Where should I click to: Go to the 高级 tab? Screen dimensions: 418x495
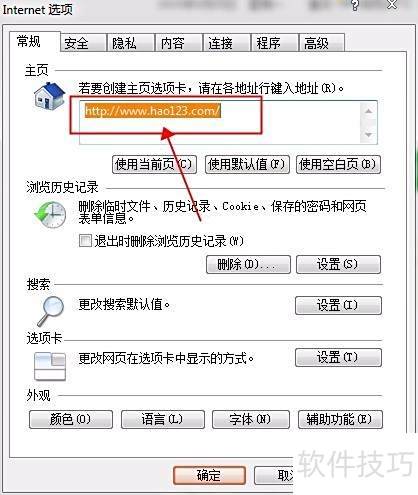tap(322, 43)
